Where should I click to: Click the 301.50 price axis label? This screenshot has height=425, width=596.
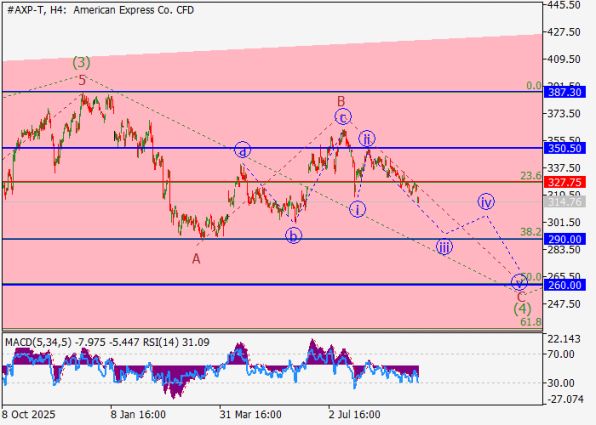coord(565,222)
